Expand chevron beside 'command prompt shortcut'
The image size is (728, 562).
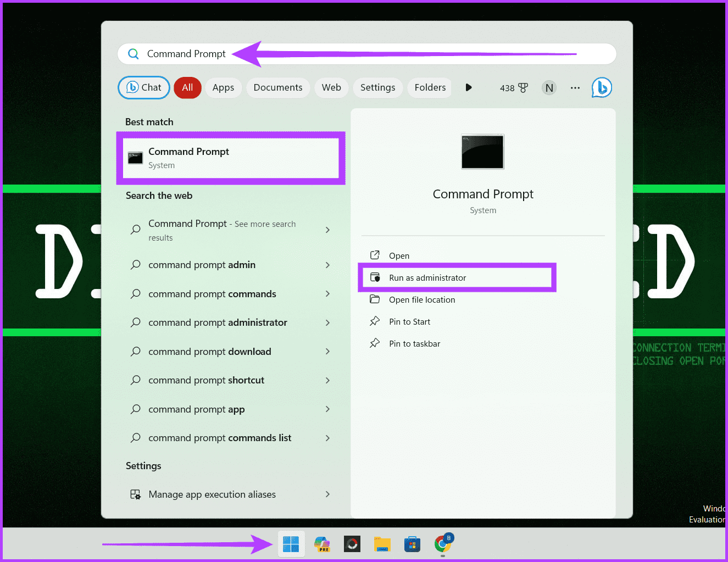327,380
